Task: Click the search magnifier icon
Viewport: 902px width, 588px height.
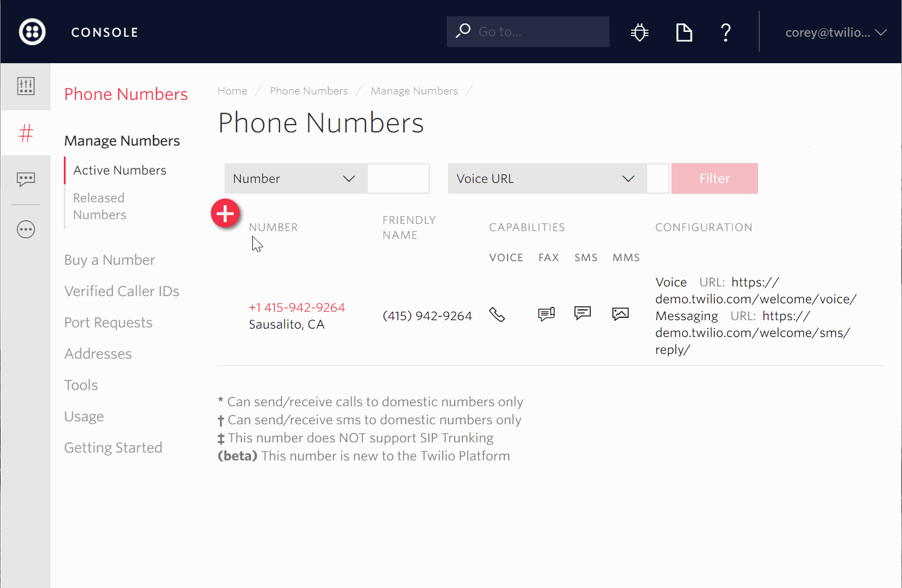Action: coord(462,31)
